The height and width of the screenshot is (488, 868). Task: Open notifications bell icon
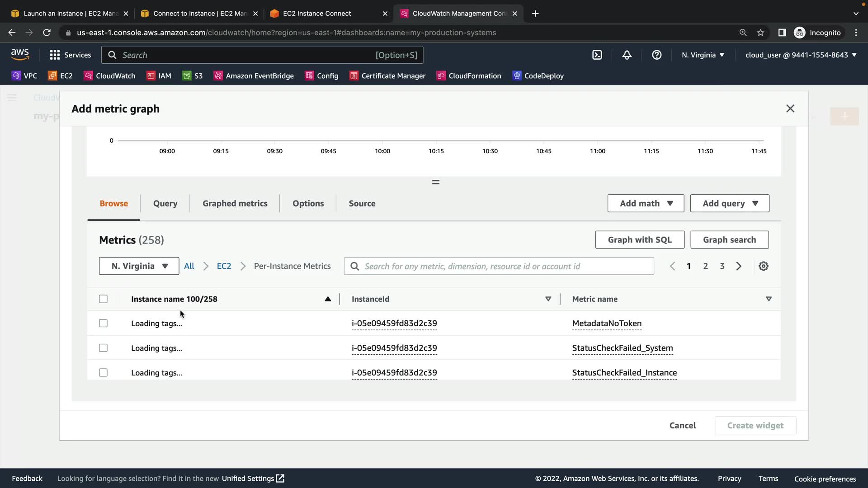tap(627, 55)
